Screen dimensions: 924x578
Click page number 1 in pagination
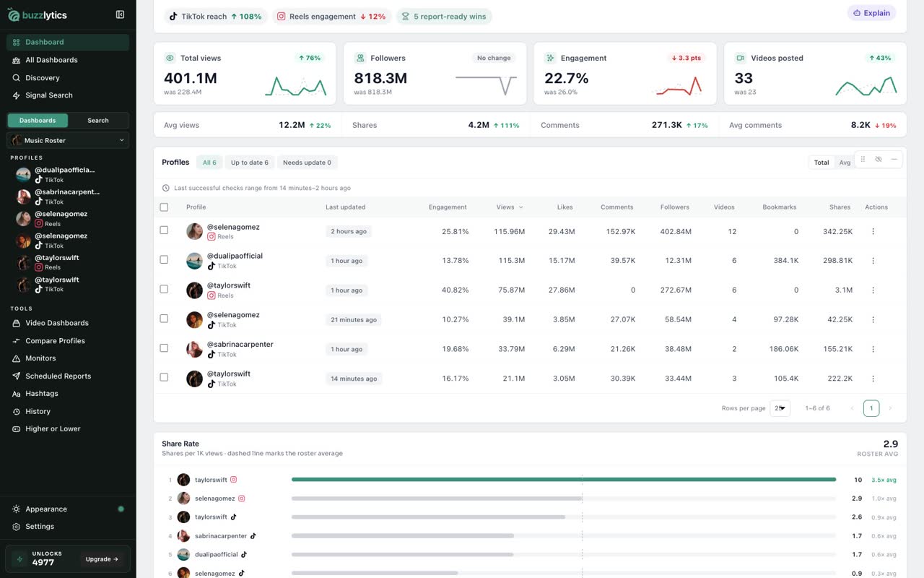(x=871, y=408)
